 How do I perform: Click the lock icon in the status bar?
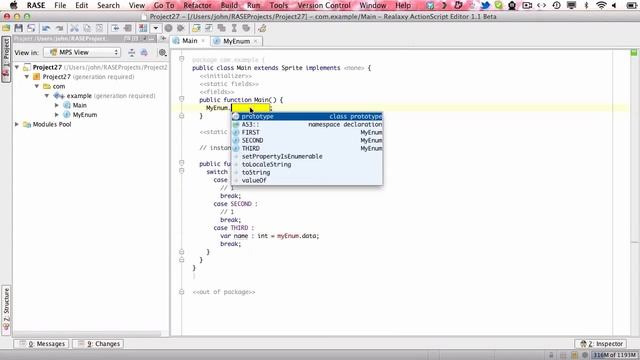tap(551, 355)
